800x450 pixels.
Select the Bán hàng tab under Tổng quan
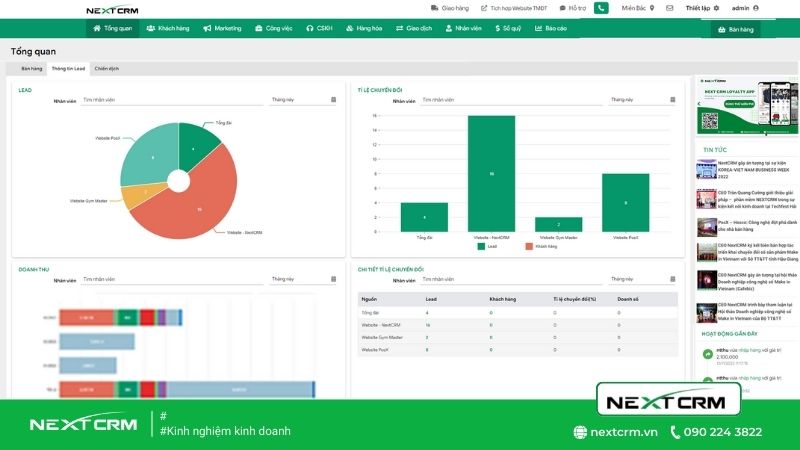tap(30, 69)
